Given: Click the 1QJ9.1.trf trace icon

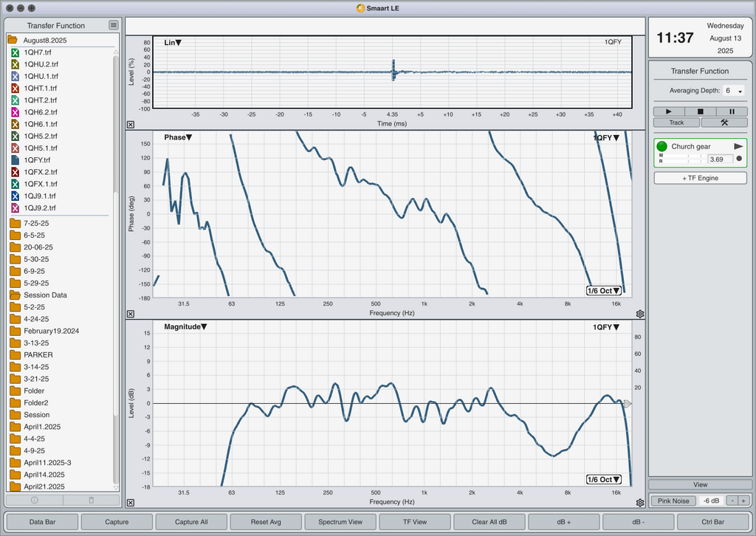Looking at the screenshot, I should pos(15,196).
